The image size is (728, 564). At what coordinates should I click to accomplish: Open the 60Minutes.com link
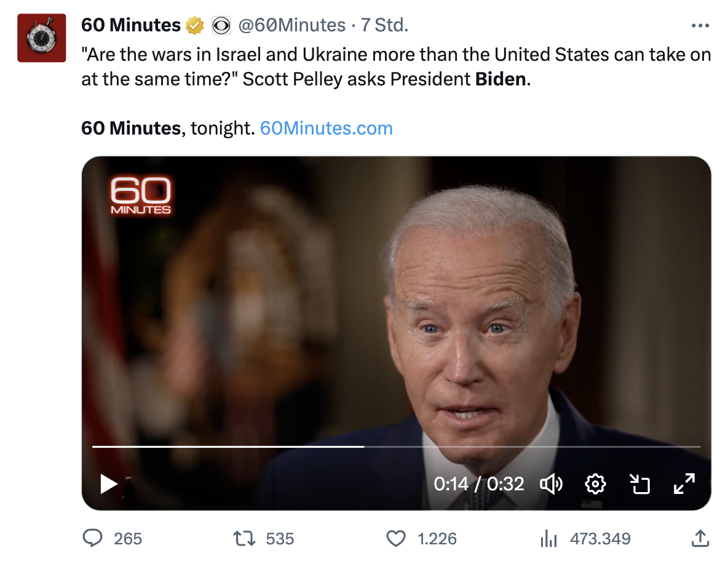click(326, 128)
